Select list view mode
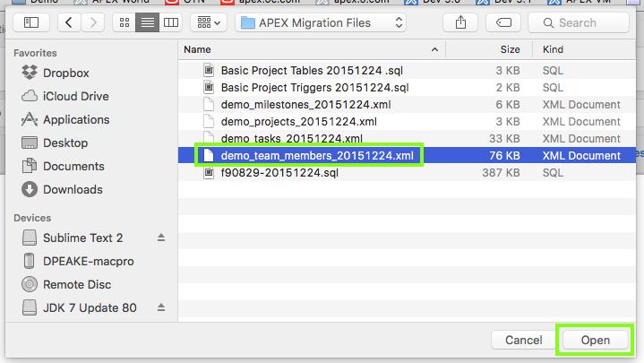Image resolution: width=644 pixels, height=363 pixels. pos(147,22)
